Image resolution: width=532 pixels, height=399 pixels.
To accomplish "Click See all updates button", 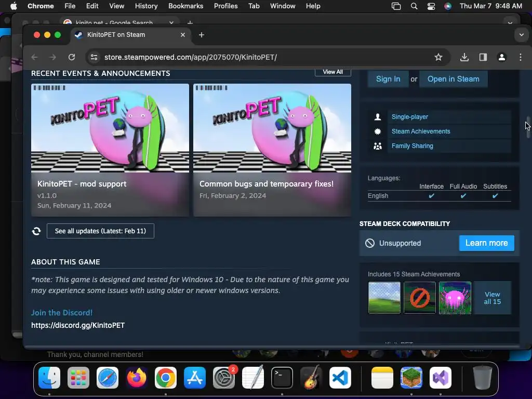I will point(100,231).
